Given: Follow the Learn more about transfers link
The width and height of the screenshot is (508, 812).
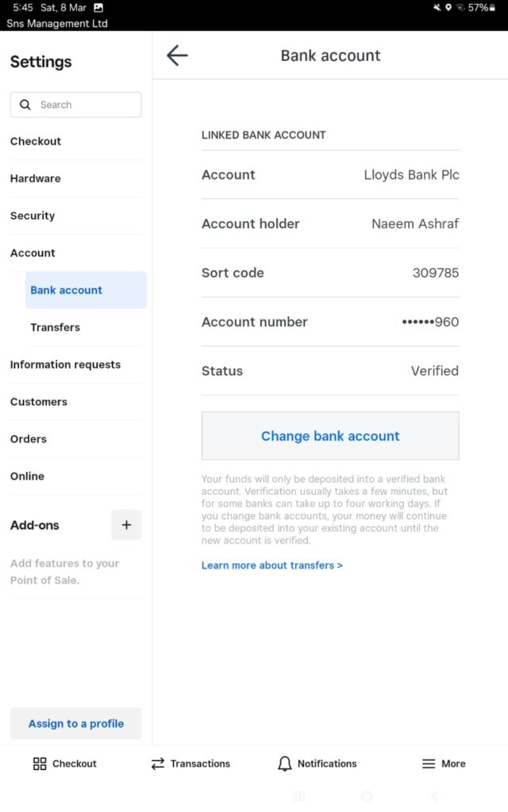Looking at the screenshot, I should 272,565.
